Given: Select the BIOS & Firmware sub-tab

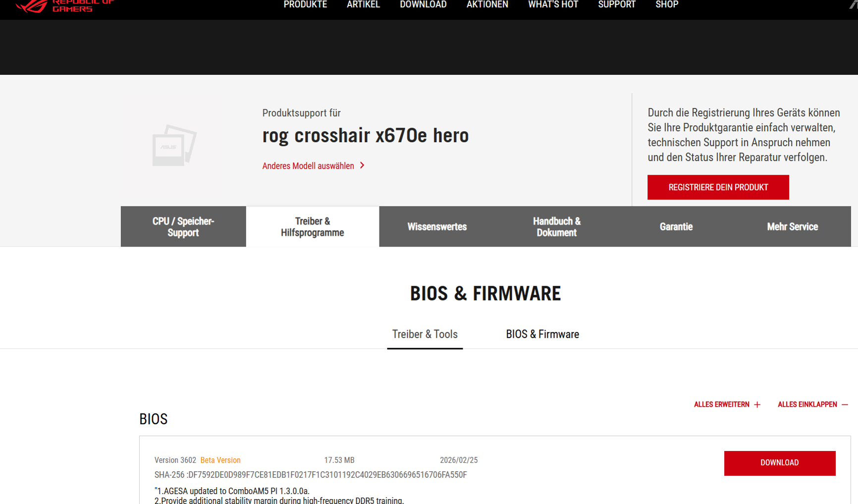Looking at the screenshot, I should pos(542,335).
